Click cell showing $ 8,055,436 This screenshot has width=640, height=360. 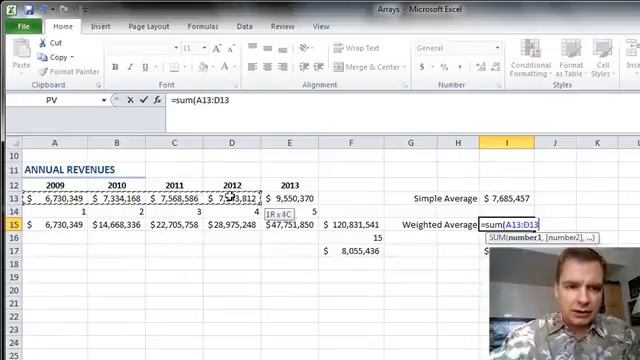click(x=351, y=251)
